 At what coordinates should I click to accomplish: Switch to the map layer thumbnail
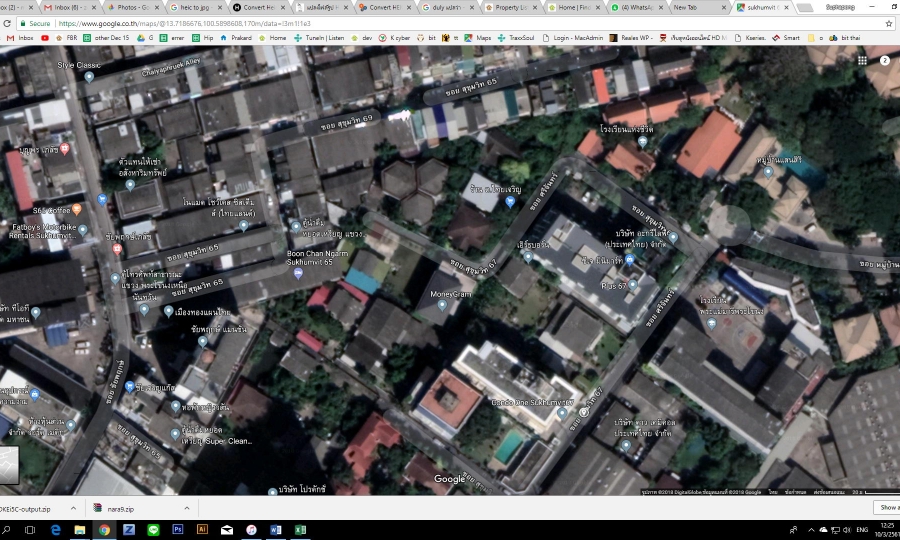(x=9, y=465)
